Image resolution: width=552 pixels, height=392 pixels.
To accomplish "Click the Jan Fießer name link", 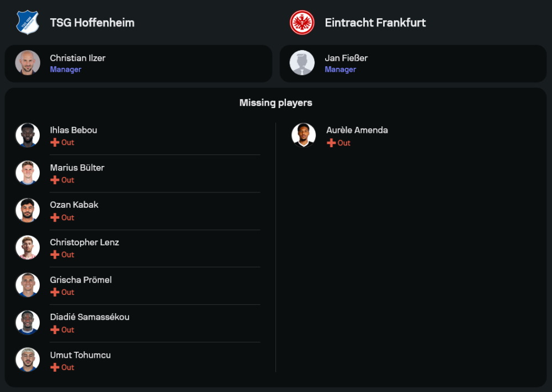I will point(346,58).
